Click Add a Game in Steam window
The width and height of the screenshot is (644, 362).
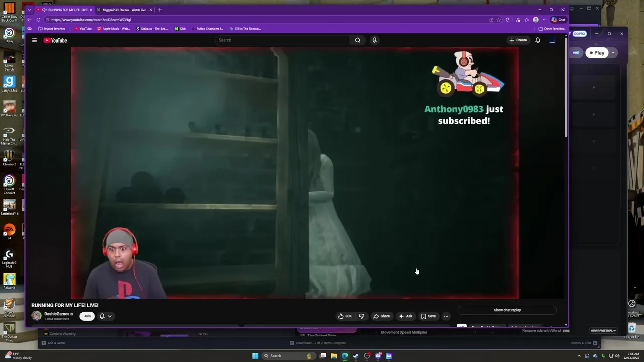point(53,343)
